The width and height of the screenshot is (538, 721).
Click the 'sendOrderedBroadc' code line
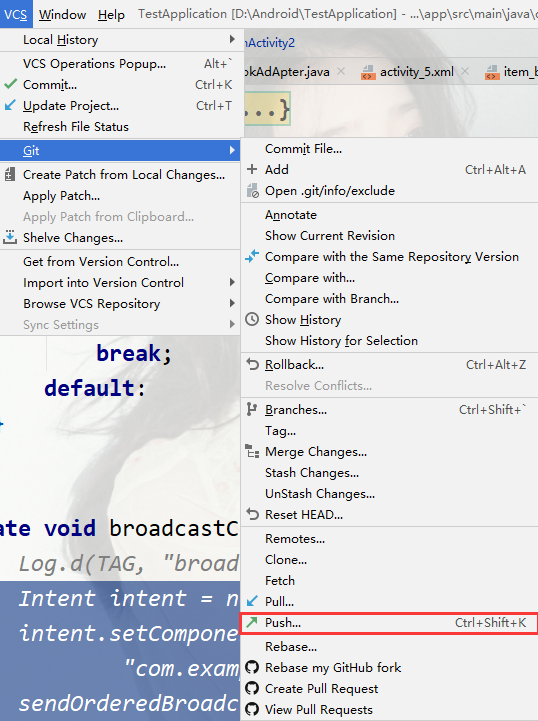coord(129,704)
